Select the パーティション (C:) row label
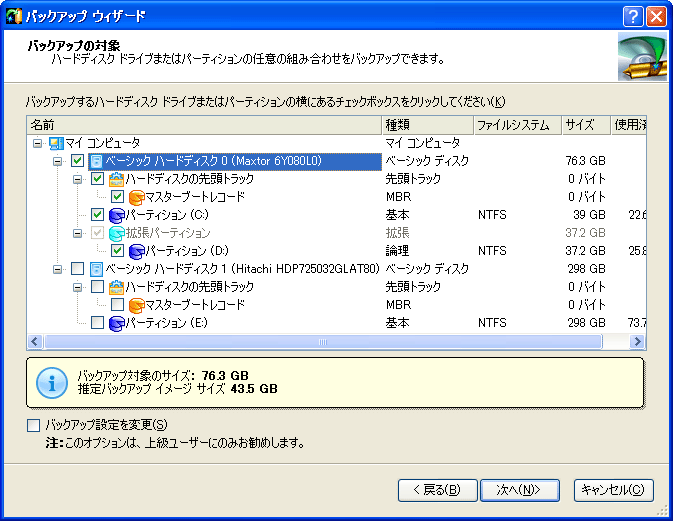The image size is (673, 521). click(x=167, y=215)
